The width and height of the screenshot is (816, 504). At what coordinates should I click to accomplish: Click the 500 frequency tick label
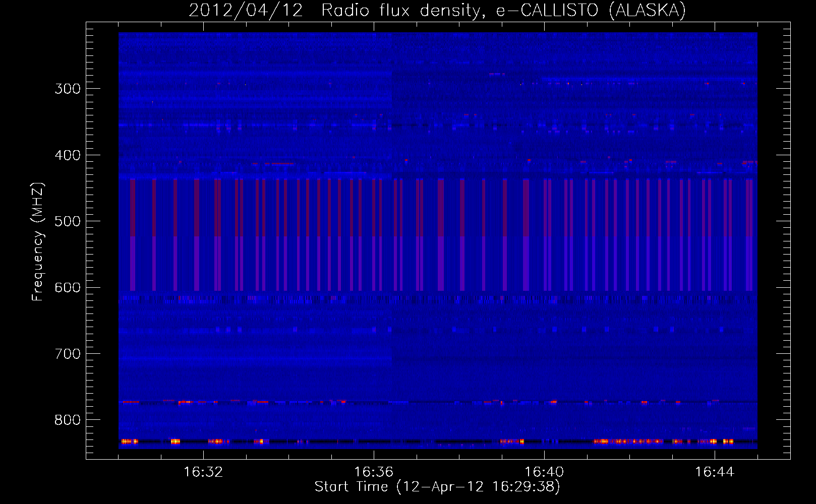pos(68,221)
